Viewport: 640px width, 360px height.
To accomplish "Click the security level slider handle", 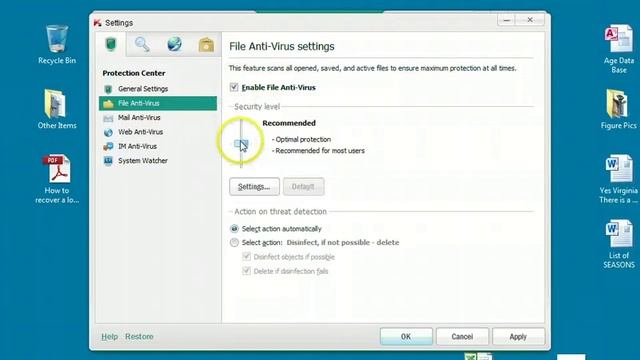I will 241,144.
